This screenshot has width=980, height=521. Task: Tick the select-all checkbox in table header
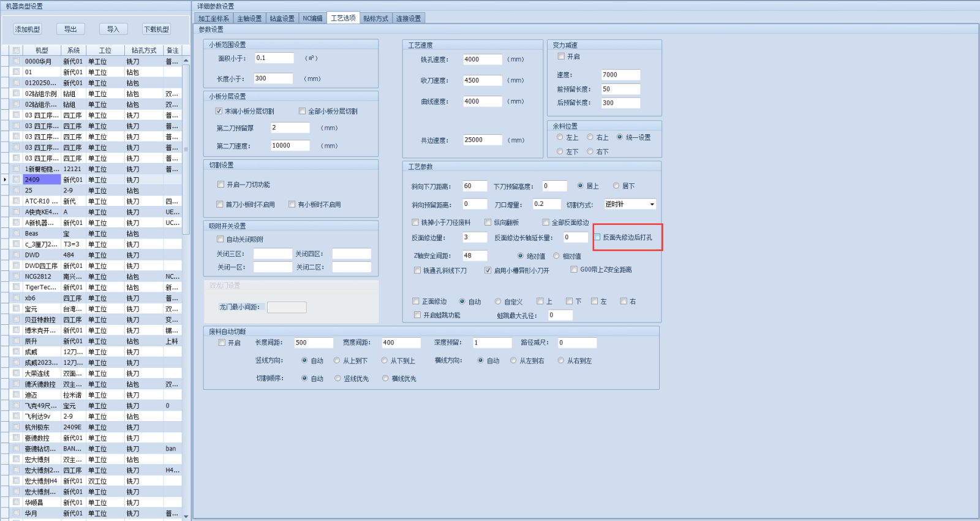(17, 50)
